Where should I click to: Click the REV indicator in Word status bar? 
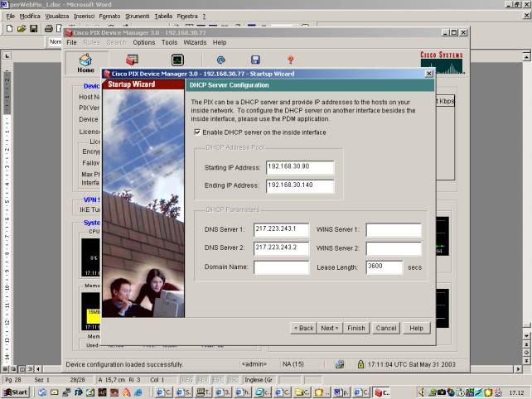pos(202,380)
